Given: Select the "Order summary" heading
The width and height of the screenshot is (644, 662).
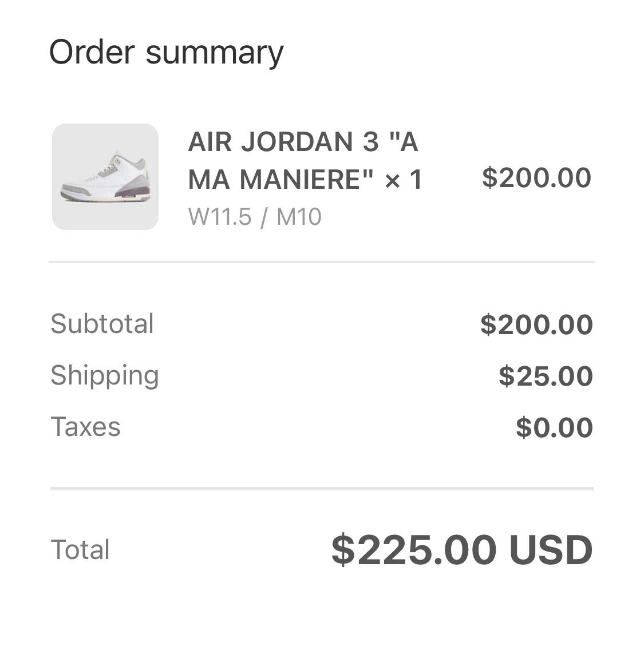Looking at the screenshot, I should click(167, 53).
